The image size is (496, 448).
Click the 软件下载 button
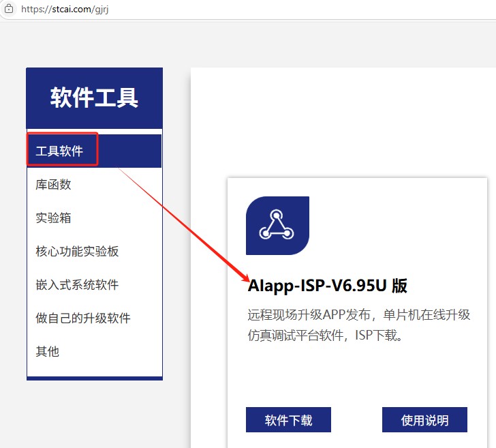click(288, 420)
